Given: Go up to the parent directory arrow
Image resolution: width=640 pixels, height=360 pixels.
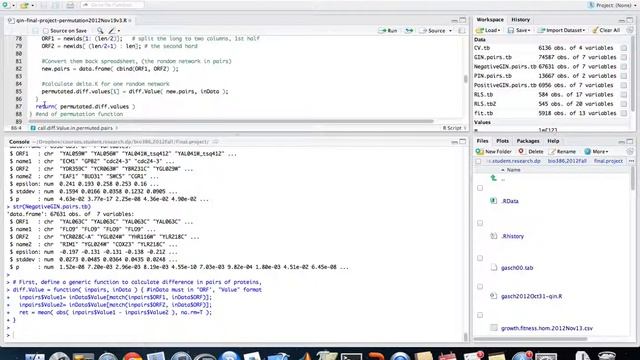Looking at the screenshot, I should (493, 178).
